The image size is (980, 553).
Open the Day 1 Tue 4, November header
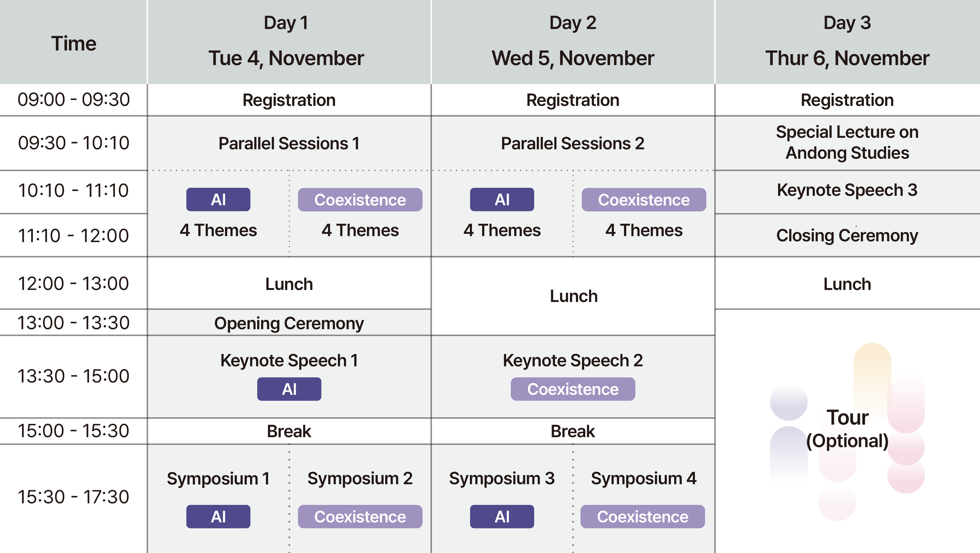coord(286,41)
